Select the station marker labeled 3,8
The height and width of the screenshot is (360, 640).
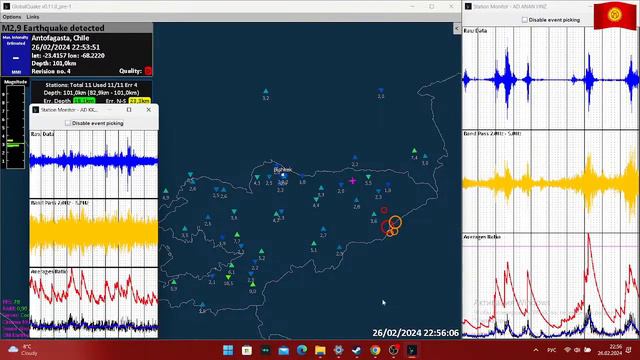pos(234,212)
